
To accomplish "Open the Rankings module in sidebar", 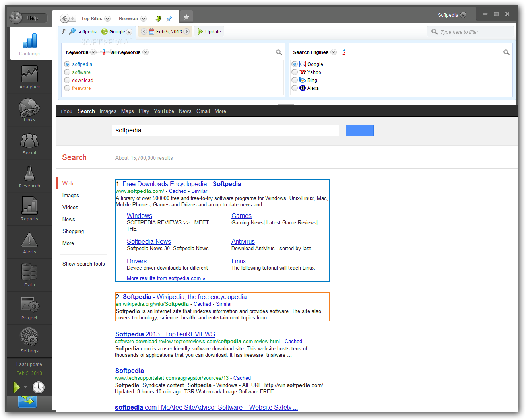I will [30, 44].
